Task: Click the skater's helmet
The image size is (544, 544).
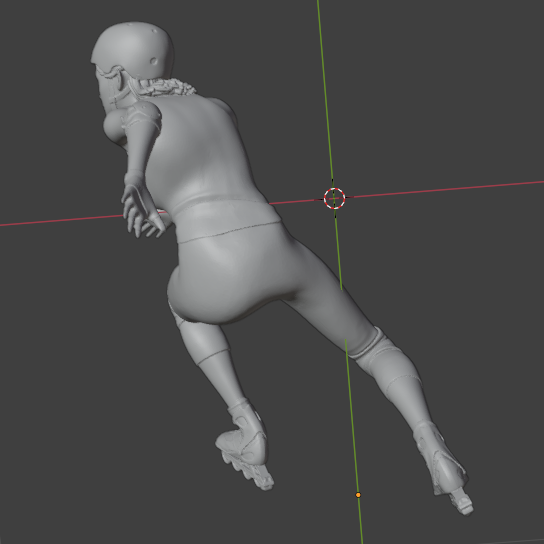Action: click(134, 49)
